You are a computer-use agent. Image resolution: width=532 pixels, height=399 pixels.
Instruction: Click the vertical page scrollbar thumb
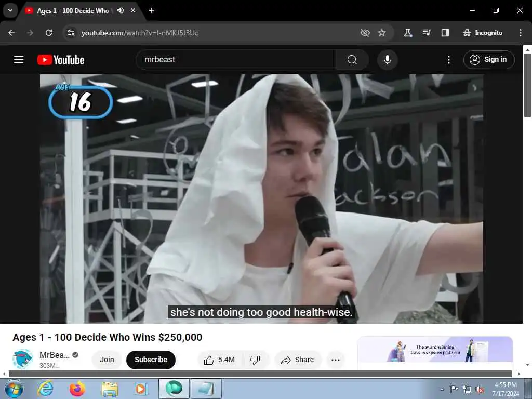tap(527, 86)
